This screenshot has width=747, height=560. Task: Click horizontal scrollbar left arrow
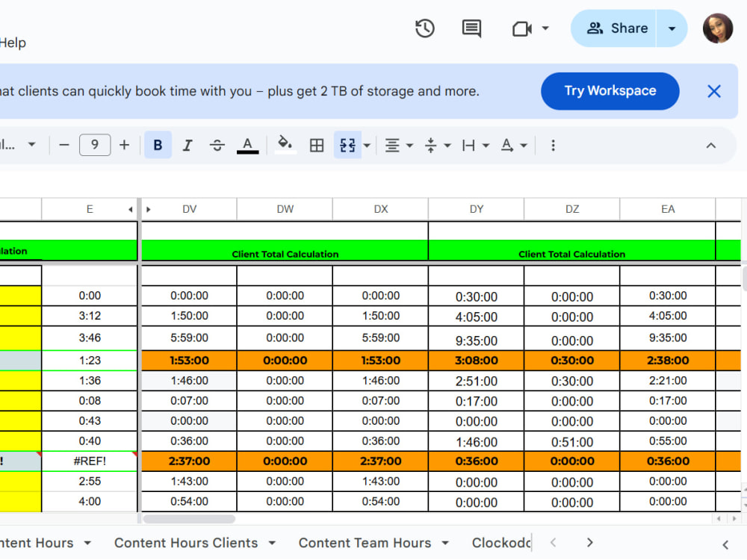tap(719, 519)
